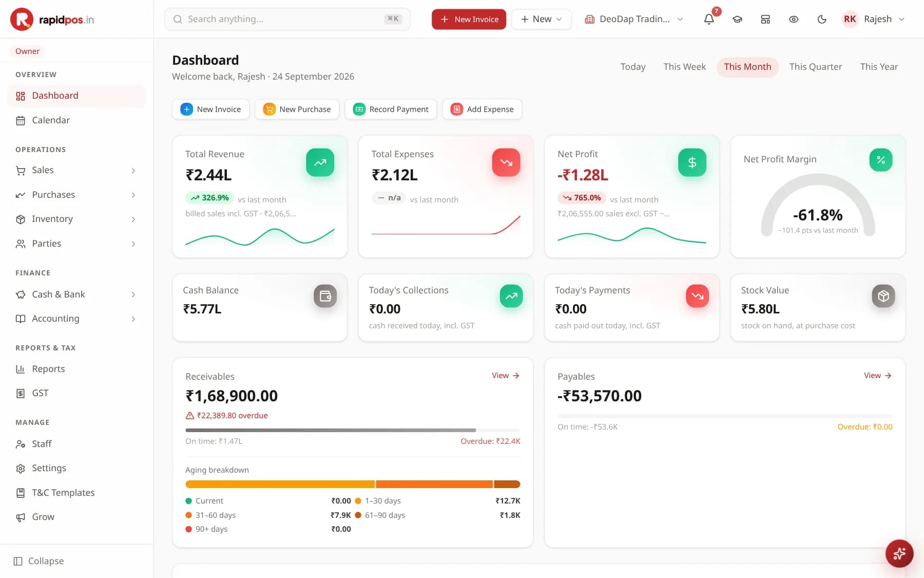Click the Net Profit dollar icon

click(x=692, y=162)
